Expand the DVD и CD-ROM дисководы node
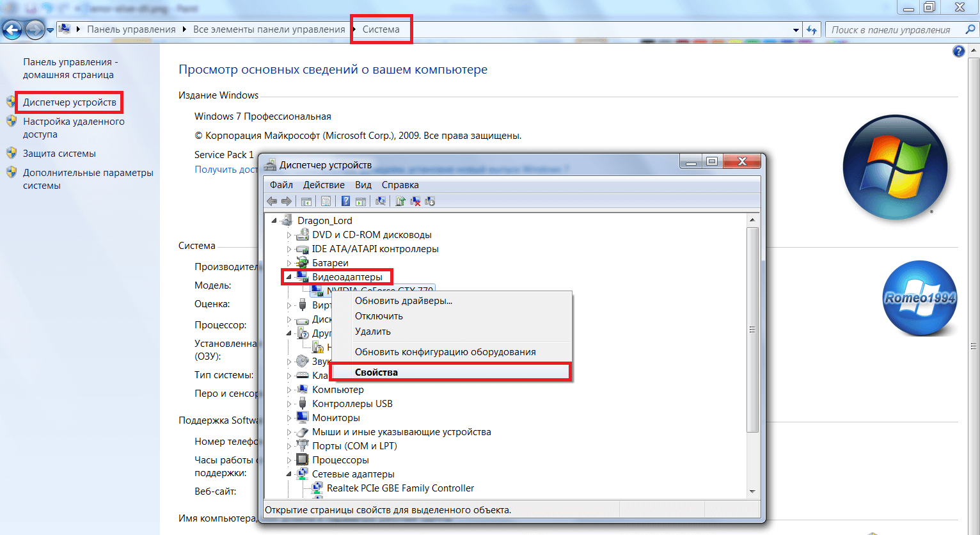 click(x=289, y=235)
